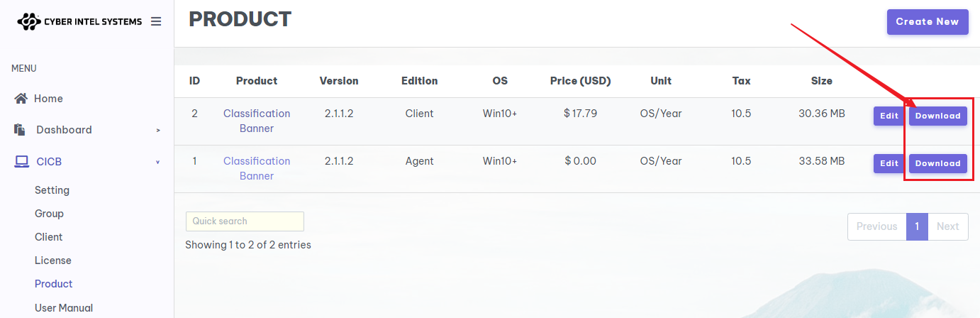The height and width of the screenshot is (318, 980).
Task: Focus the Quick search field
Action: point(245,221)
